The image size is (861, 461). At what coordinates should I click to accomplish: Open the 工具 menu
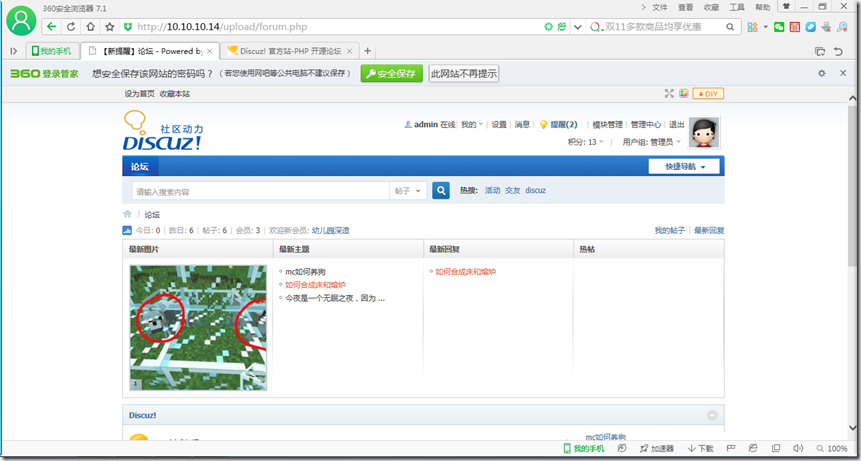click(x=737, y=7)
